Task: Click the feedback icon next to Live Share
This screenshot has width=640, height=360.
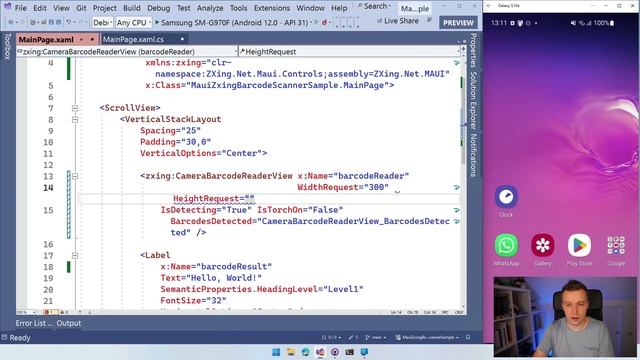Action: 429,20
